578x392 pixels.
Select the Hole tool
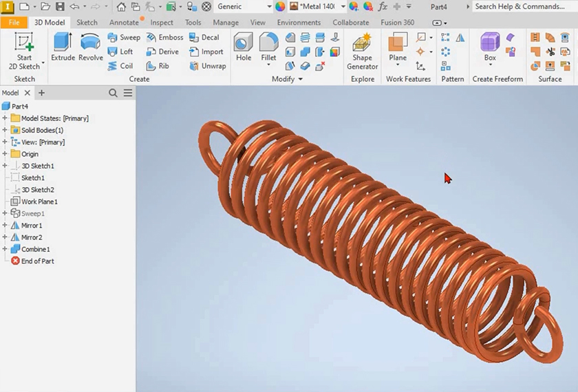pyautogui.click(x=244, y=47)
